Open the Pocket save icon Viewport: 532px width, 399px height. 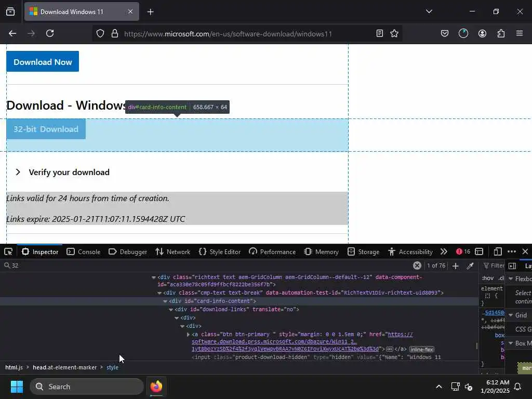445,33
